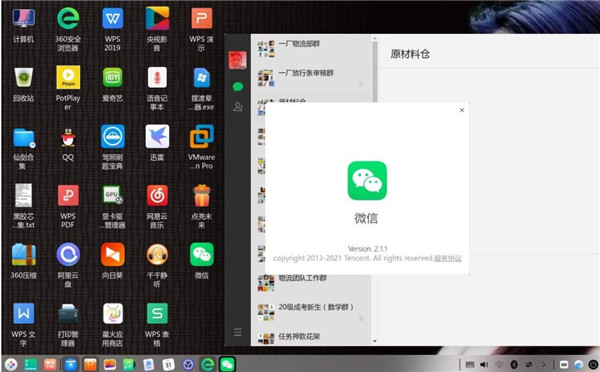This screenshot has height=372, width=600.
Task: Open the 物流团队工作群 chat
Action: pyautogui.click(x=311, y=283)
